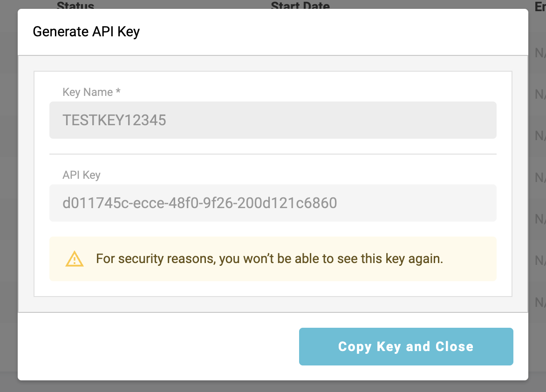Click the cut-off column header at top right
546x392 pixels.
[540, 6]
